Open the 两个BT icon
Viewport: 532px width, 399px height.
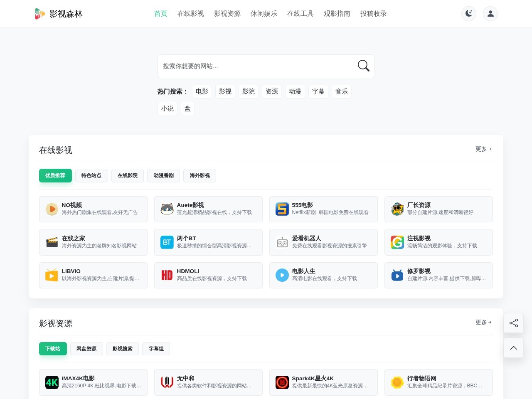tap(167, 242)
